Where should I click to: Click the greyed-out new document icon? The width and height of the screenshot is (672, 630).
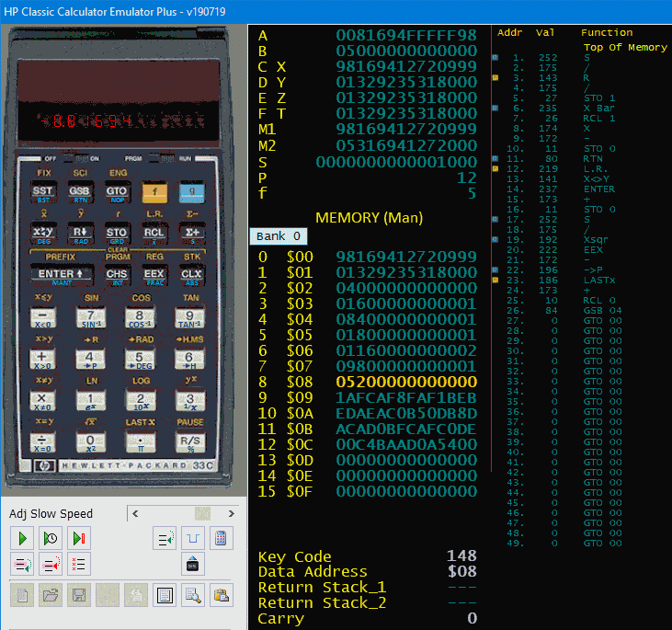tap(22, 595)
